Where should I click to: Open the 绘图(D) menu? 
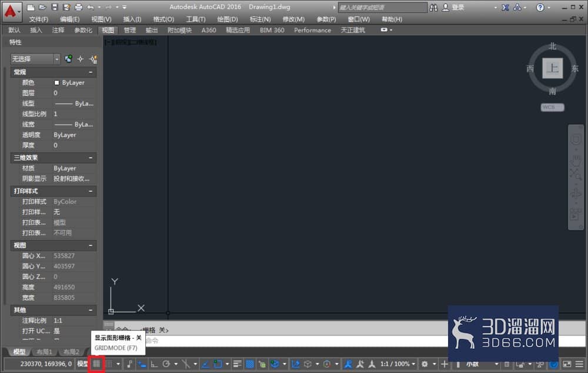coord(227,19)
